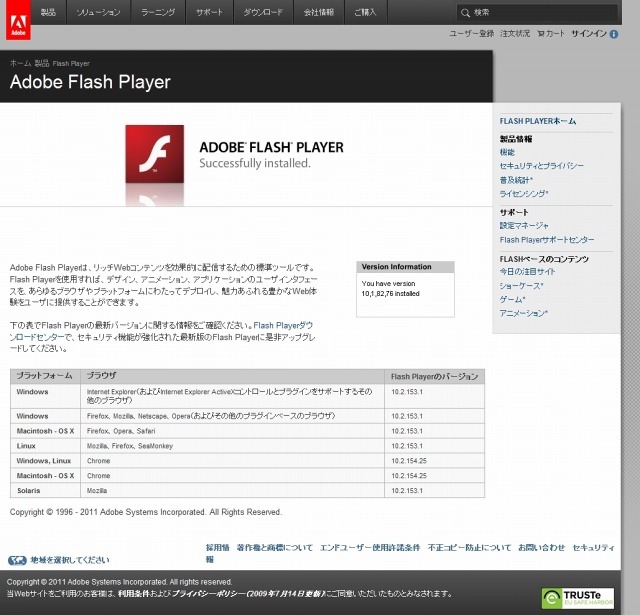Click the search magnifier icon
This screenshot has width=640, height=615.
pos(465,13)
